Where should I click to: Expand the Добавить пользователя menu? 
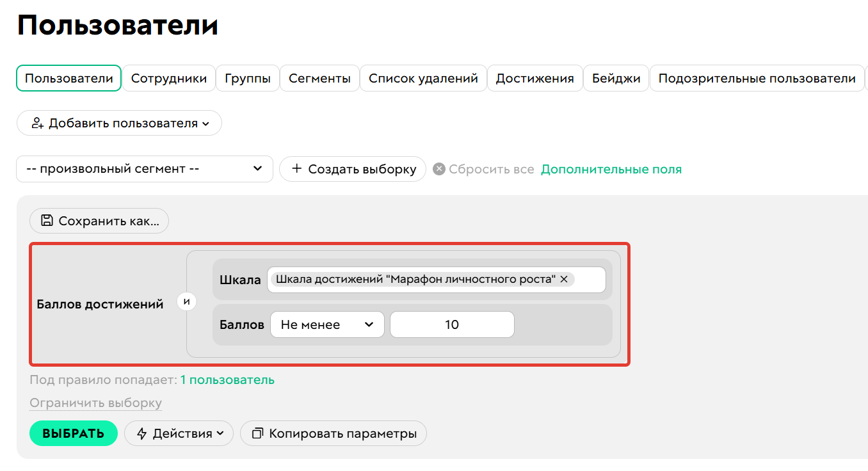tap(119, 124)
